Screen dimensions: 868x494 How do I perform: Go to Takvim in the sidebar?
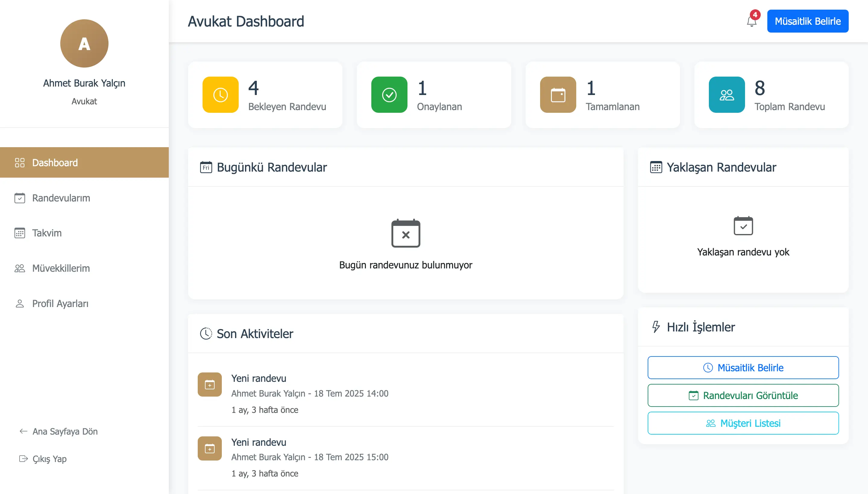click(47, 233)
